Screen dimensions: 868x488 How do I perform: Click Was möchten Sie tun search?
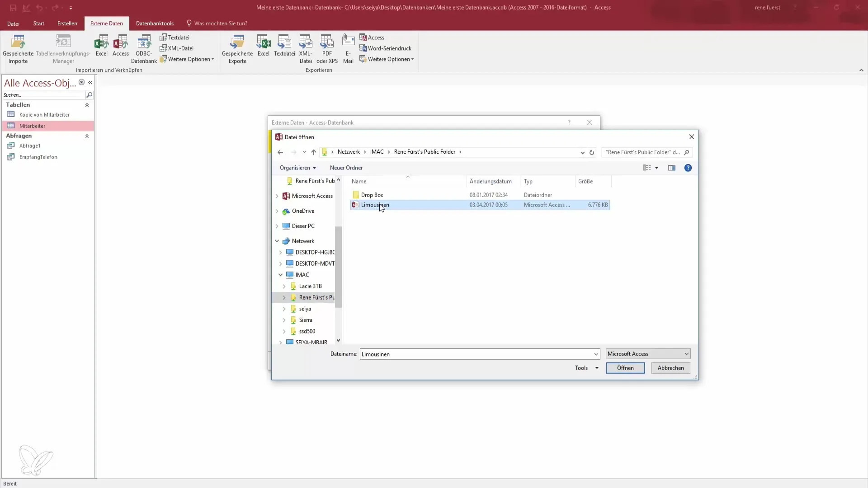tap(217, 23)
